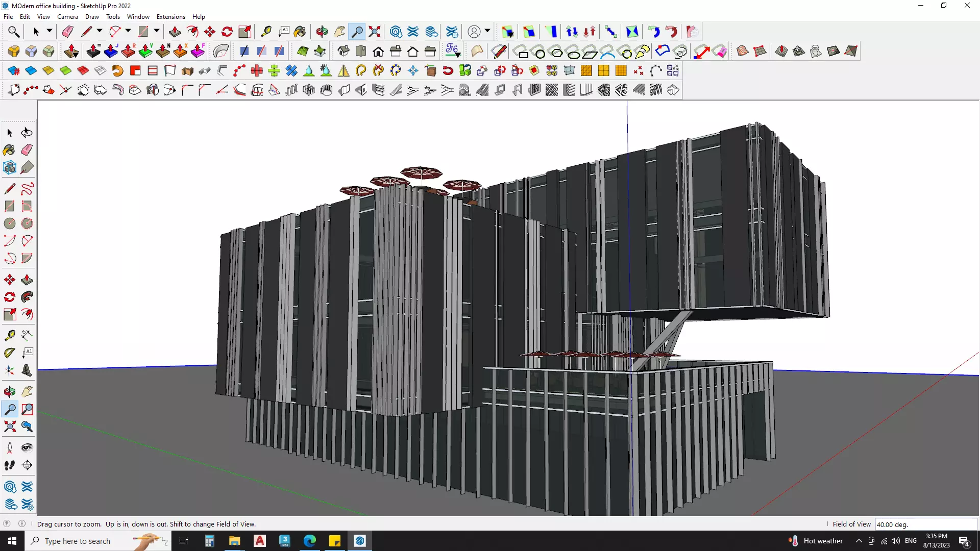Screen dimensions: 980x551
Task: Select Joint Push Pull J blue tool
Action: (111, 51)
